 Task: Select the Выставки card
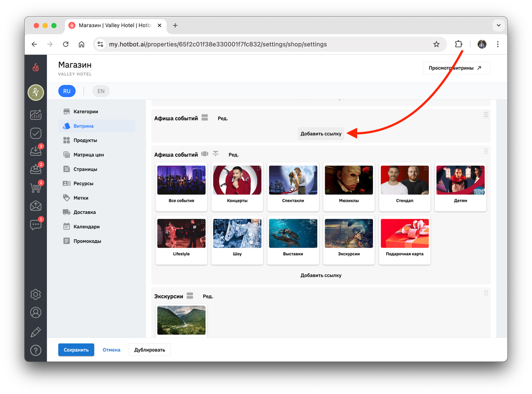point(293,240)
